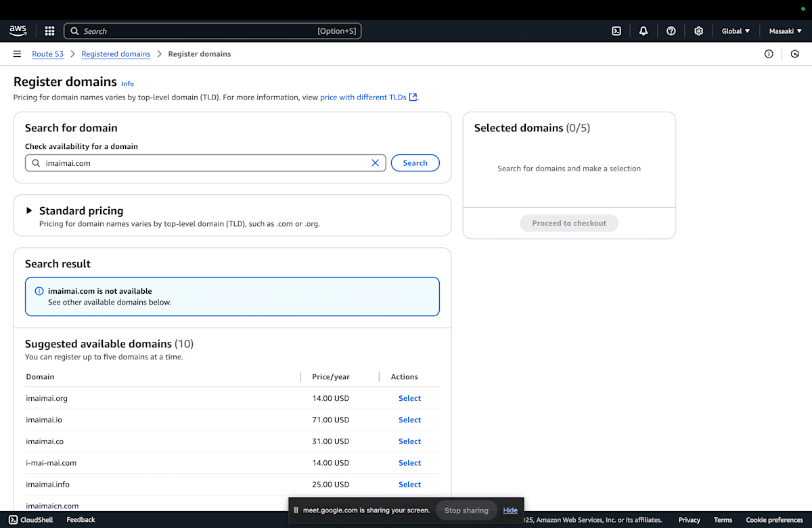812x528 pixels.
Task: Open the hexagon tools icon at top right
Action: pos(795,54)
